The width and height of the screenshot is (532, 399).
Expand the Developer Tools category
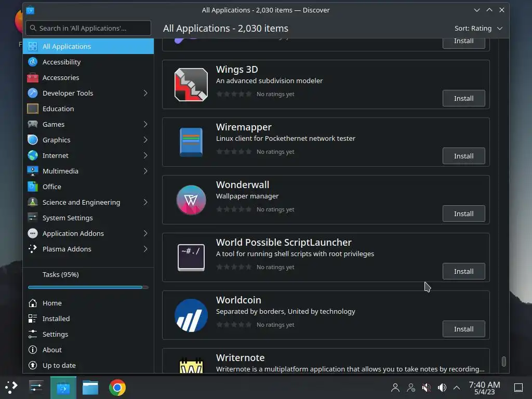coord(145,93)
